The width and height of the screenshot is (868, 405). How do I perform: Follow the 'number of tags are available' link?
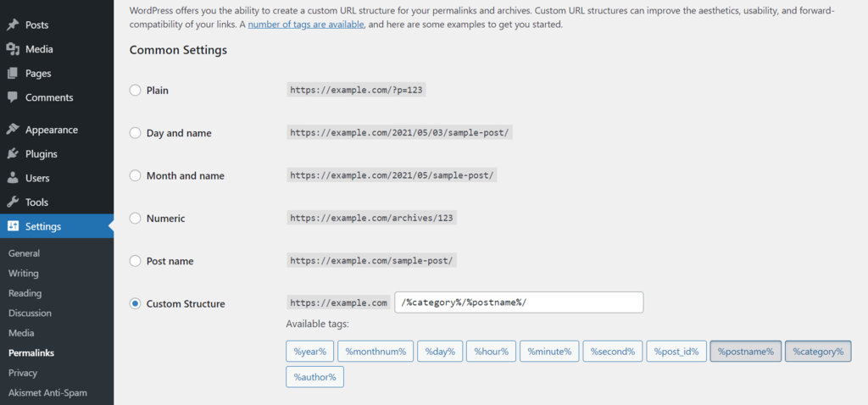click(306, 25)
